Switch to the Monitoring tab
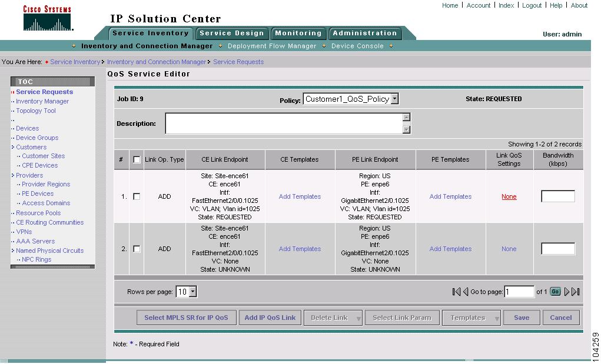The width and height of the screenshot is (601, 364). click(298, 34)
